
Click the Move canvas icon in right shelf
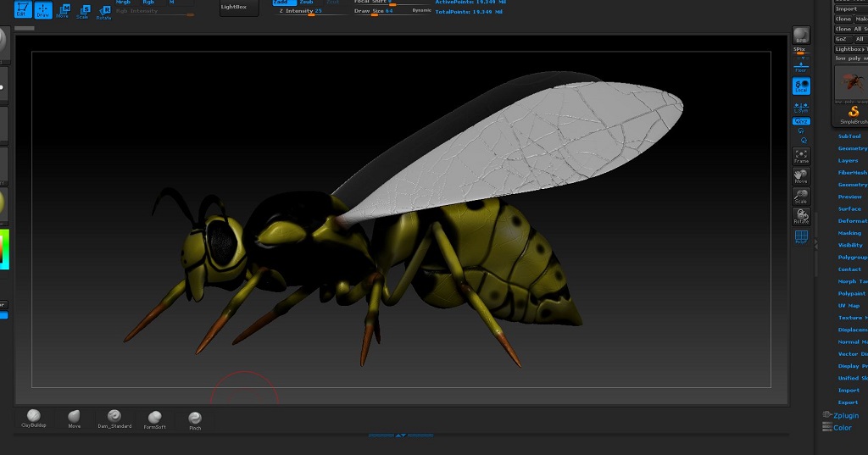801,176
